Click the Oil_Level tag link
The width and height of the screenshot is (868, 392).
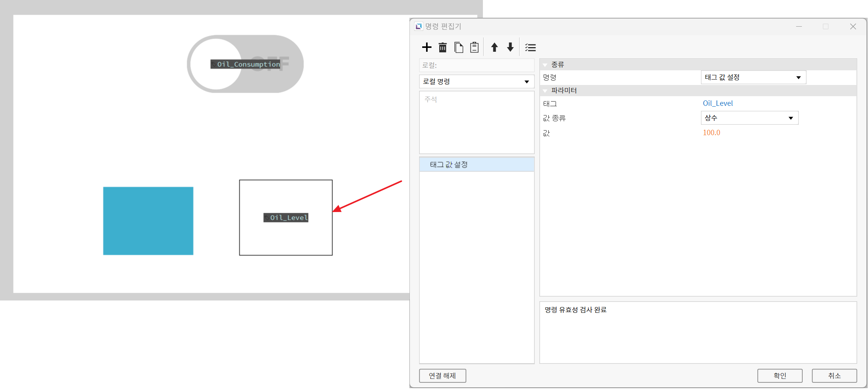point(718,103)
